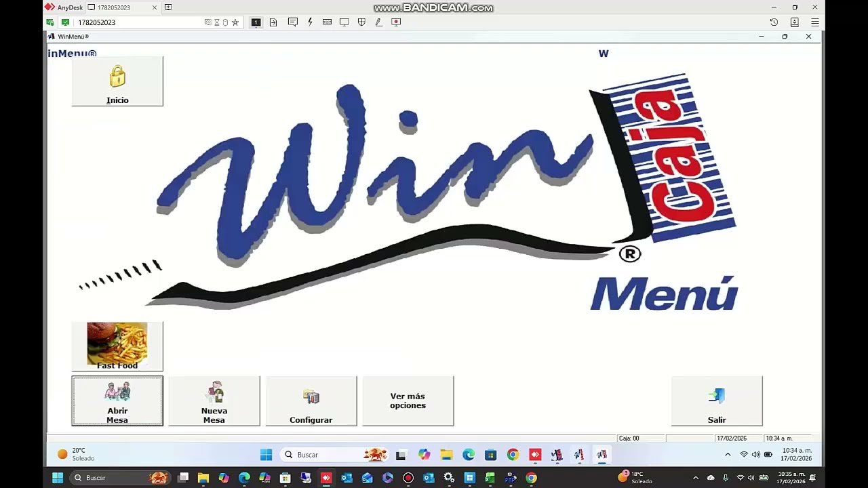This screenshot has width=868, height=488.
Task: Open AnyDesk actions lightning menu
Action: [310, 22]
